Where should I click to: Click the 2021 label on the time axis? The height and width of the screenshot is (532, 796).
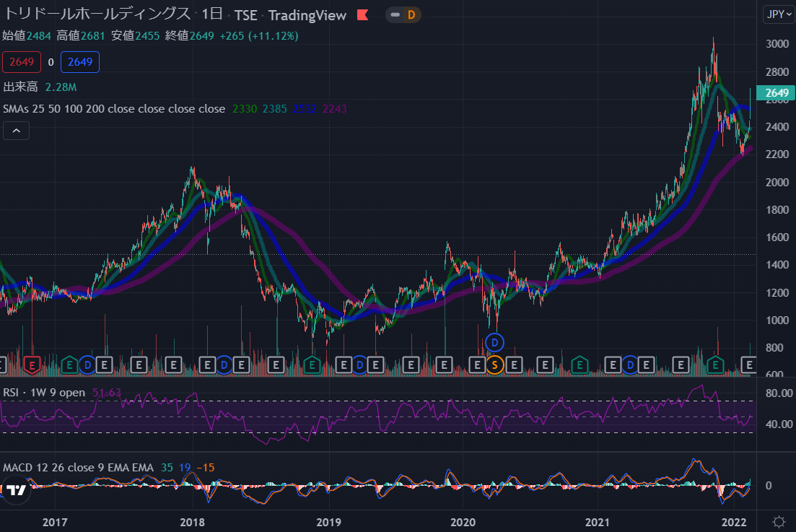pos(597,523)
